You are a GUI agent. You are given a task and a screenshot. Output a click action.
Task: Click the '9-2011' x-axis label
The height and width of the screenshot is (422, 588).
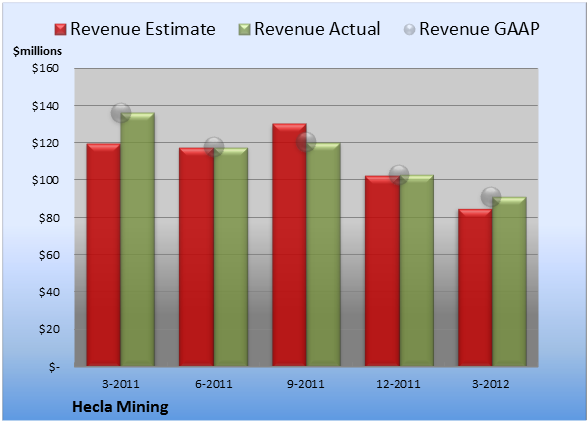pyautogui.click(x=306, y=384)
